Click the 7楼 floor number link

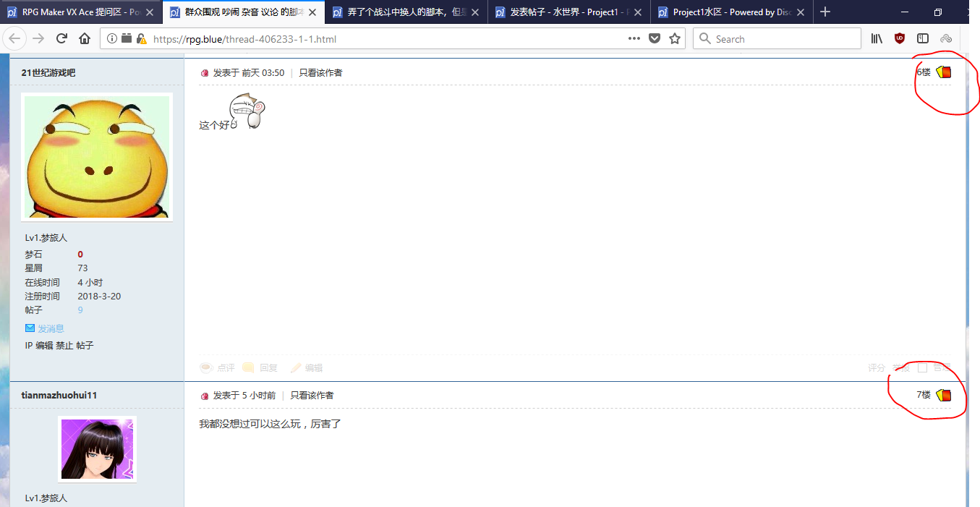[924, 395]
